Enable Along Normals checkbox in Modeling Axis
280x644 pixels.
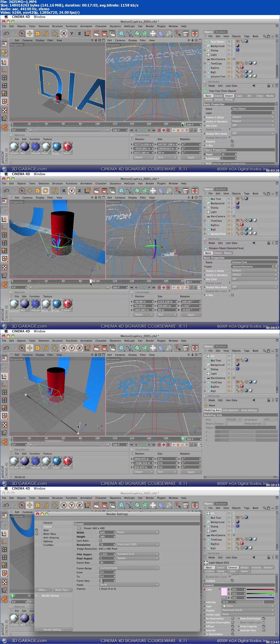tap(264, 424)
